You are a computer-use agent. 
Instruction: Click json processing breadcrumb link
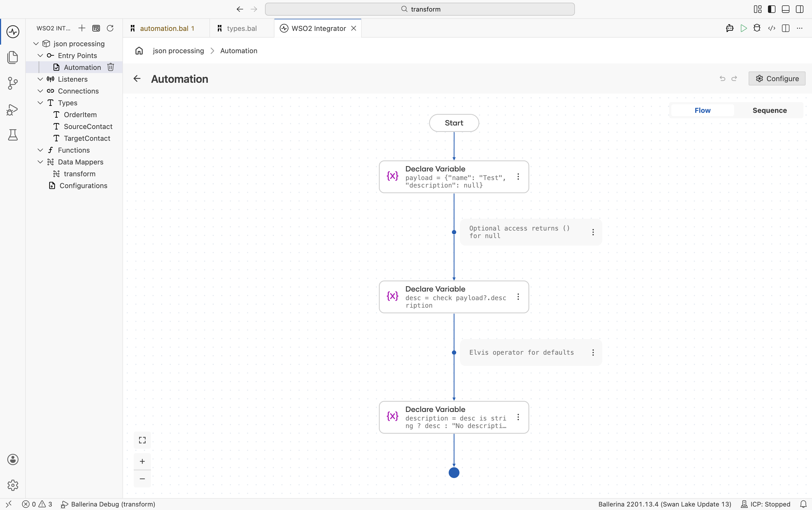[x=178, y=51]
